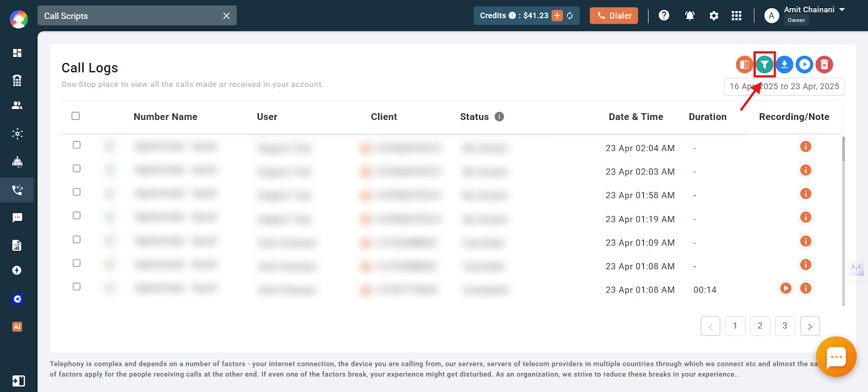868x392 pixels.
Task: Click the user avatar letter A
Action: point(771,16)
